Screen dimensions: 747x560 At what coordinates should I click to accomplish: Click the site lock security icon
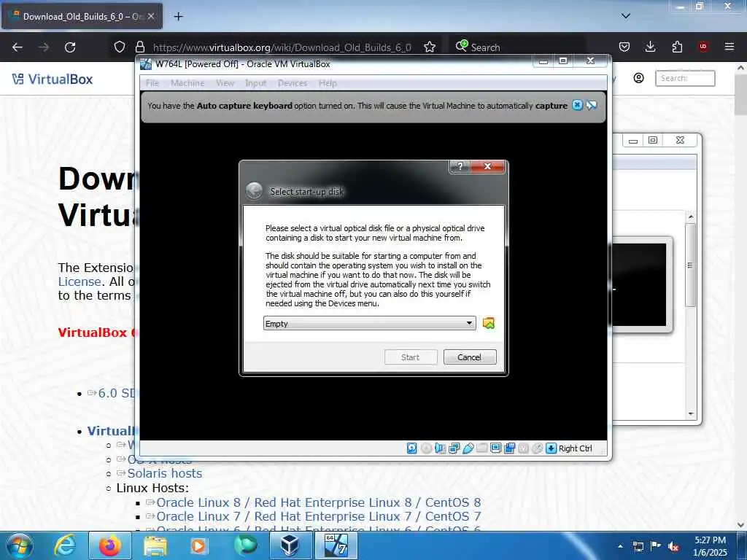[x=139, y=47]
